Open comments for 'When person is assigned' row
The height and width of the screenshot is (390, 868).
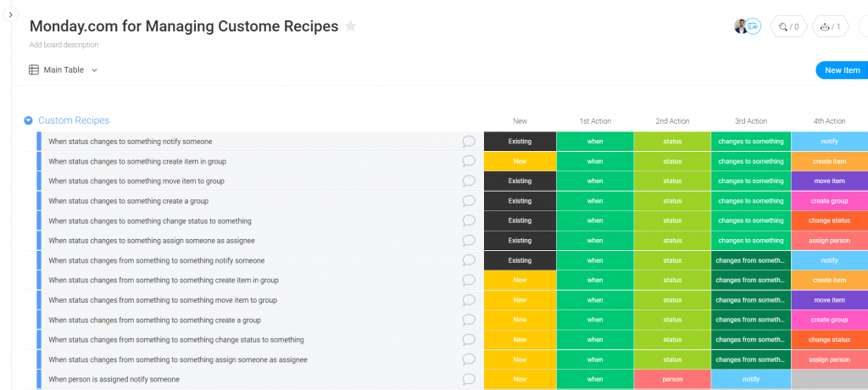469,380
